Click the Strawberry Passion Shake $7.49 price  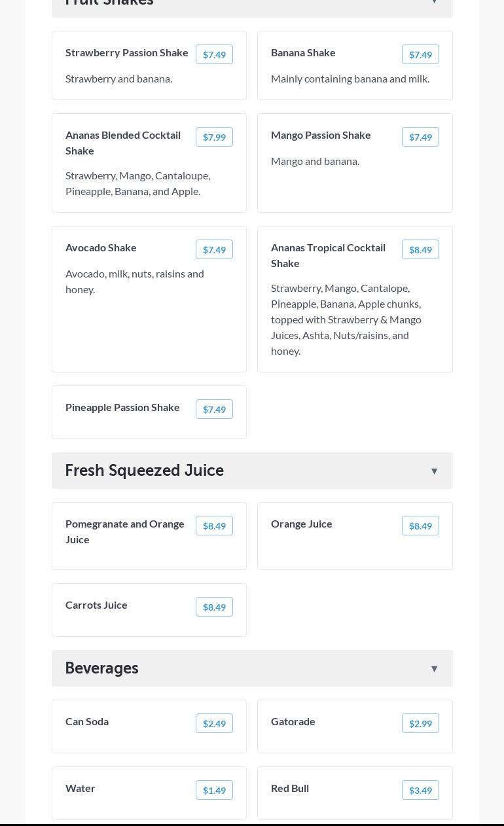click(214, 54)
